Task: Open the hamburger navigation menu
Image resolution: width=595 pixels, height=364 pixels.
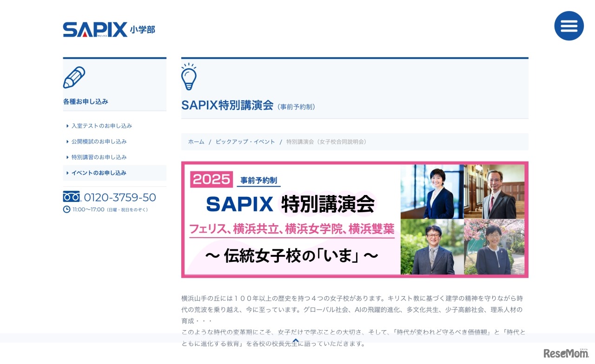Action: [569, 26]
